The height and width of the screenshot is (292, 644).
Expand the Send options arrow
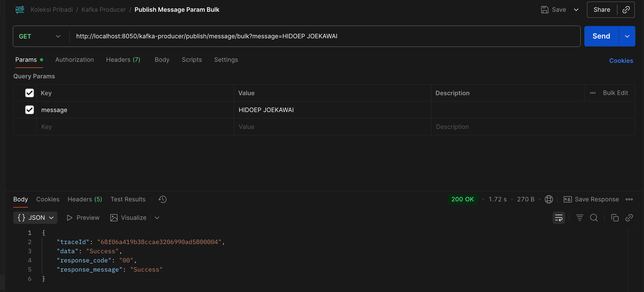[x=627, y=36]
